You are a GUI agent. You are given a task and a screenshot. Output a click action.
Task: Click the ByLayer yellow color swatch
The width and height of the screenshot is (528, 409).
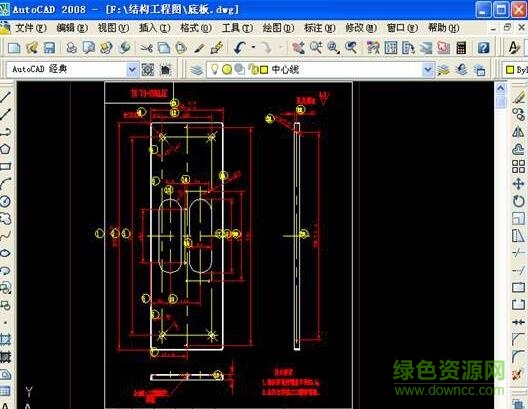[x=510, y=70]
